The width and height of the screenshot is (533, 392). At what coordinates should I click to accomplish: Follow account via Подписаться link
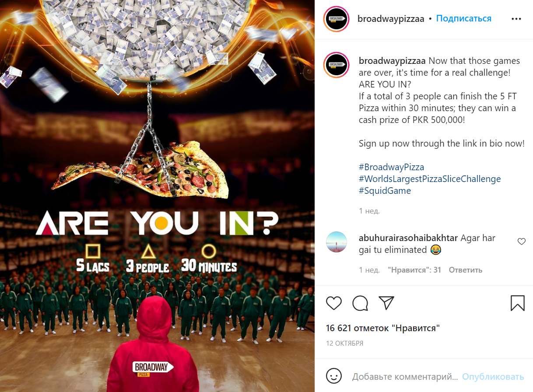(464, 19)
